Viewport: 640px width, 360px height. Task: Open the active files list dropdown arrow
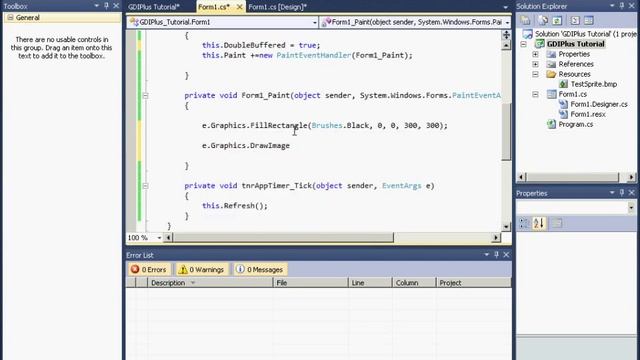(505, 7)
